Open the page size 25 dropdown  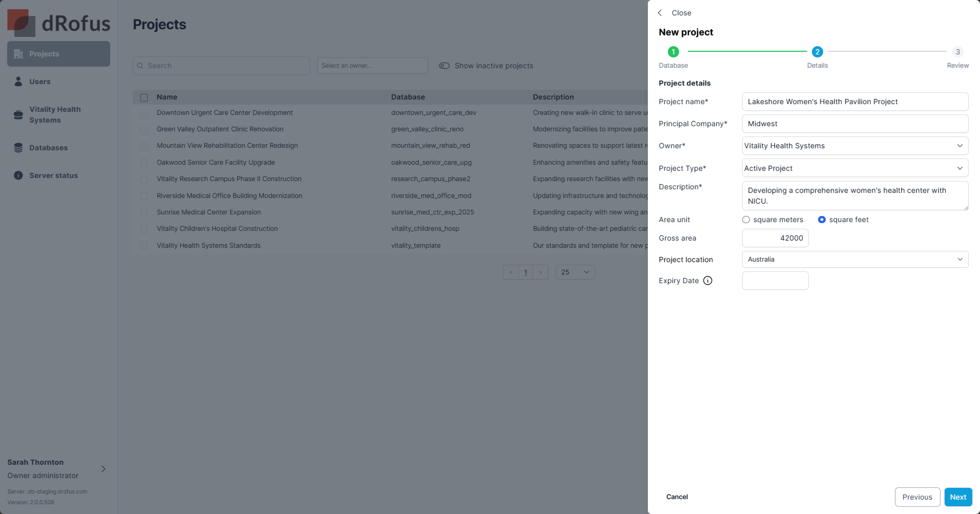pyautogui.click(x=575, y=272)
